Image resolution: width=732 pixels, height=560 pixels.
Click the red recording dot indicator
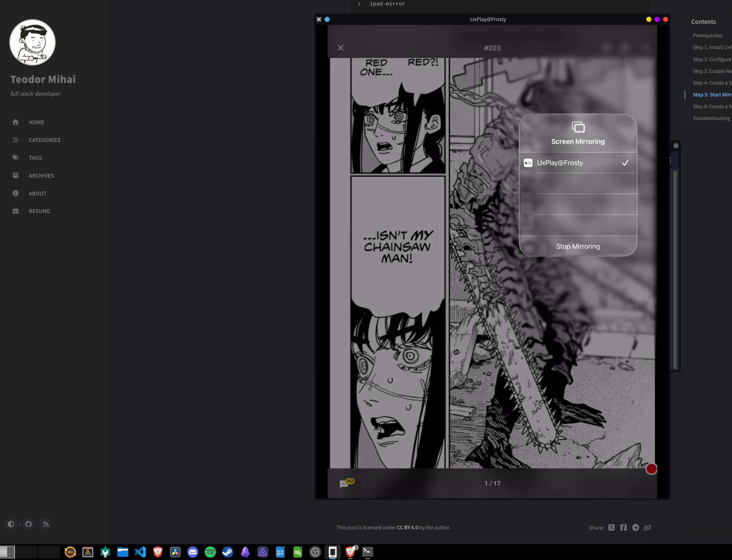pyautogui.click(x=651, y=469)
